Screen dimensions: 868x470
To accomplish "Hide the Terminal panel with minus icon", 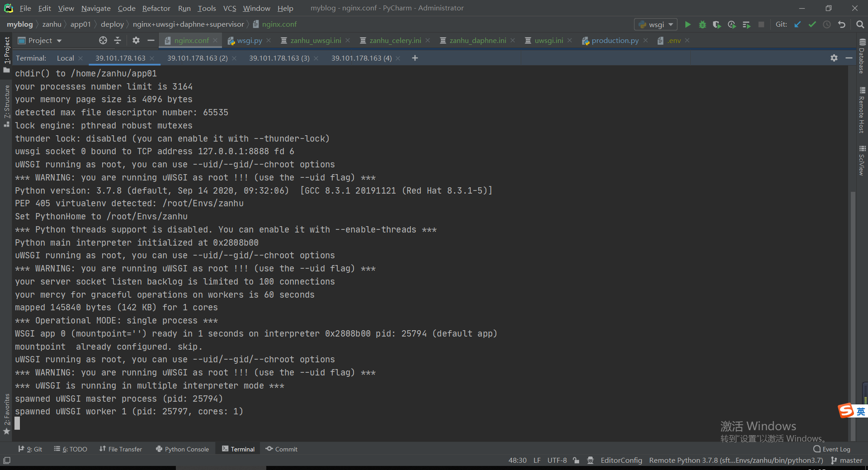I will (x=849, y=58).
